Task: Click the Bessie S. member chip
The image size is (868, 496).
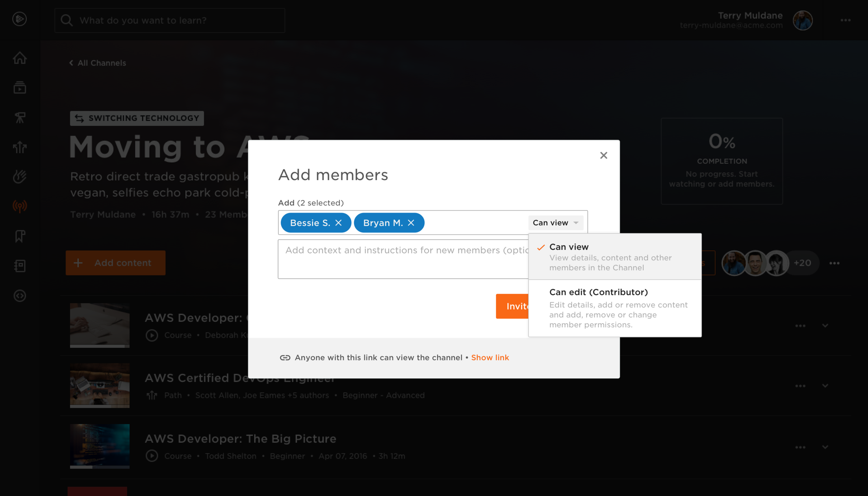Action: pyautogui.click(x=316, y=223)
